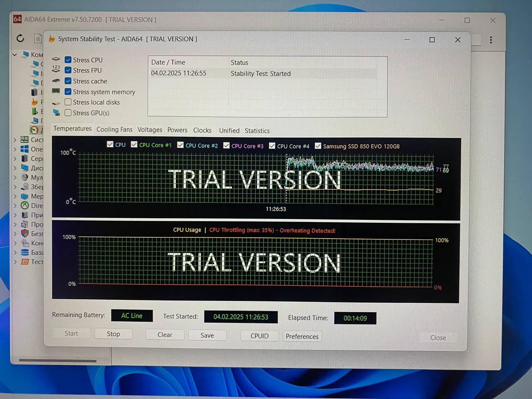Expand the Dire tree node chevron
The height and width of the screenshot is (399, 532).
(x=15, y=205)
